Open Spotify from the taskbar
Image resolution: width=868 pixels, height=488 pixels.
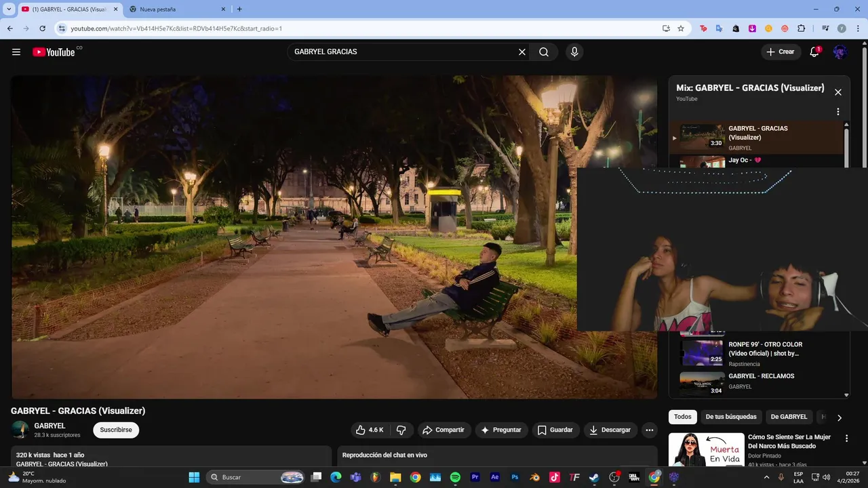coord(455,477)
